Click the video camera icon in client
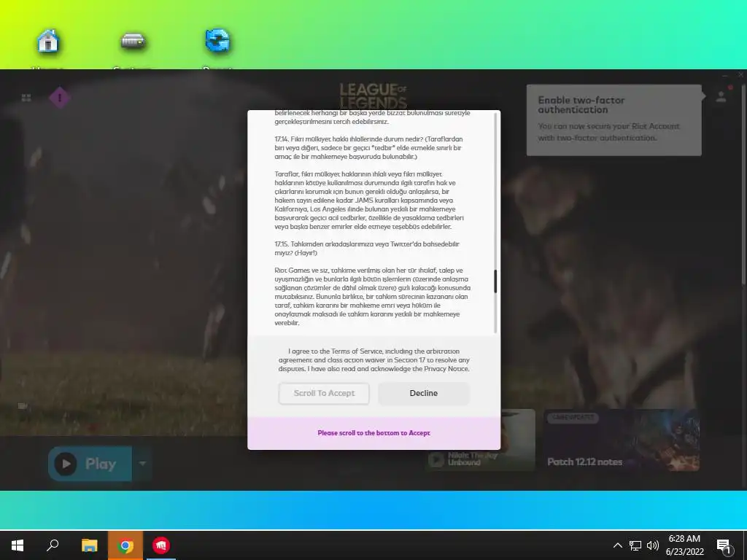This screenshot has width=747, height=560. pyautogui.click(x=23, y=406)
